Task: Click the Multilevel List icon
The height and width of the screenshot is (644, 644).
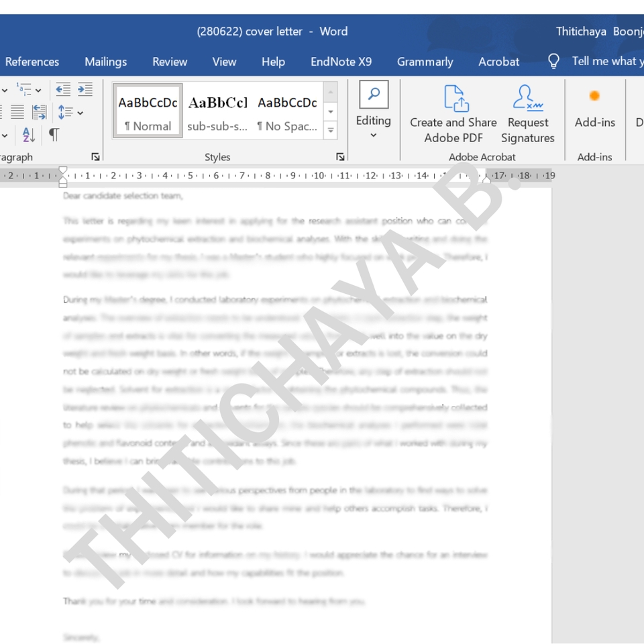Action: pos(24,89)
